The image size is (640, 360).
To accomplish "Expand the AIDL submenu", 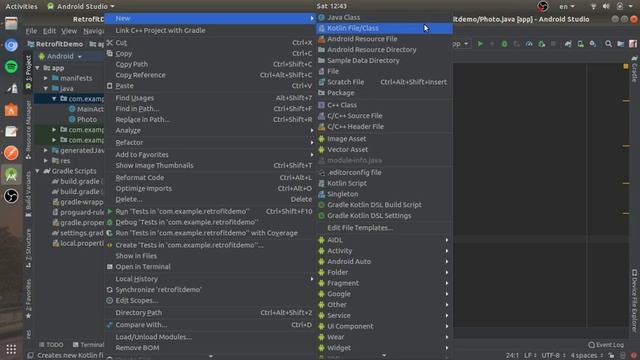I will pos(384,240).
